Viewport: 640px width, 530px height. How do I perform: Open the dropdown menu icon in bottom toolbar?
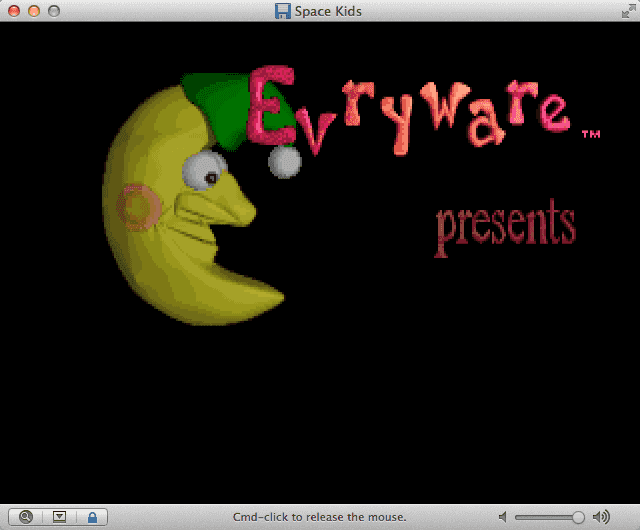59,517
